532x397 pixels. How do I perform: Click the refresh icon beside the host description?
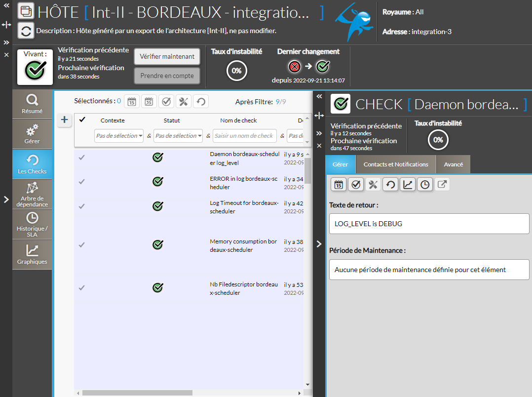tap(26, 31)
